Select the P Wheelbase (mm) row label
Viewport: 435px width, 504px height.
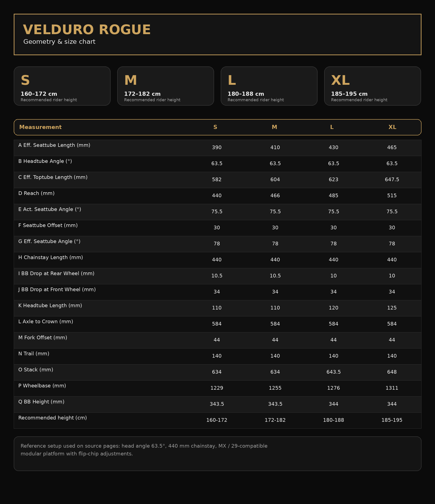point(42,386)
